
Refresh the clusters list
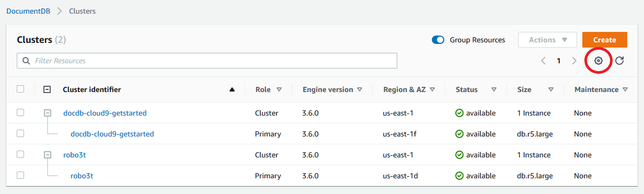tap(619, 61)
